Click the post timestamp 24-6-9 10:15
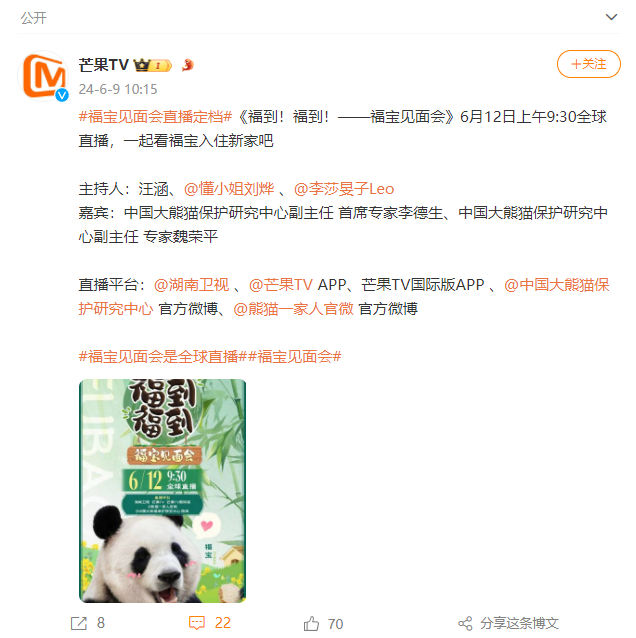Image resolution: width=636 pixels, height=638 pixels. [x=118, y=89]
